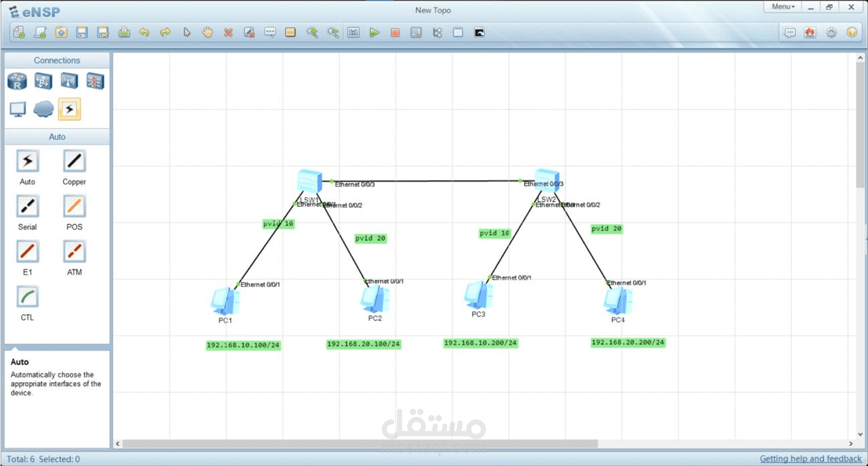Image resolution: width=868 pixels, height=466 pixels.
Task: Click the 192.168.20.200/24 label
Action: [628, 342]
